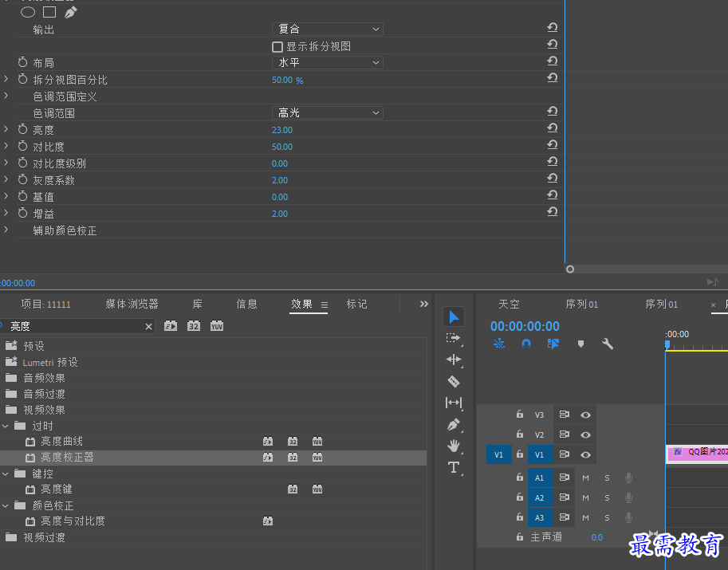Switch to 信息 tab
The height and width of the screenshot is (570, 728).
click(246, 304)
